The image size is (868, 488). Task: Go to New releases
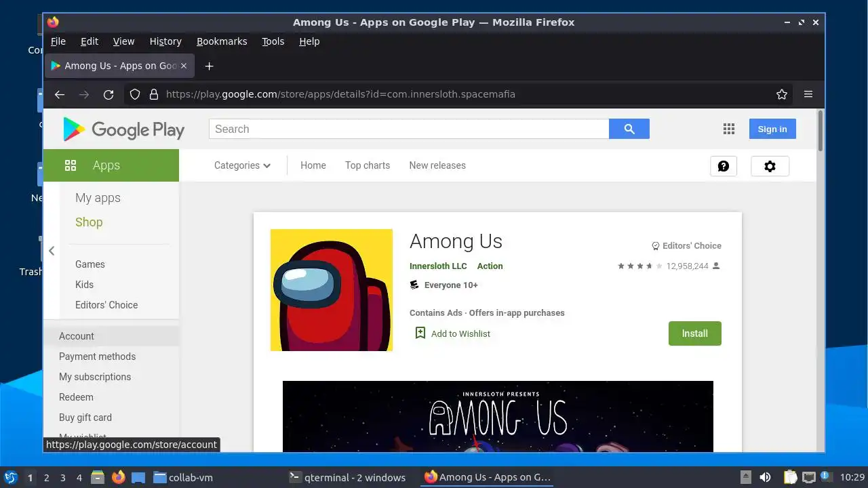(437, 165)
